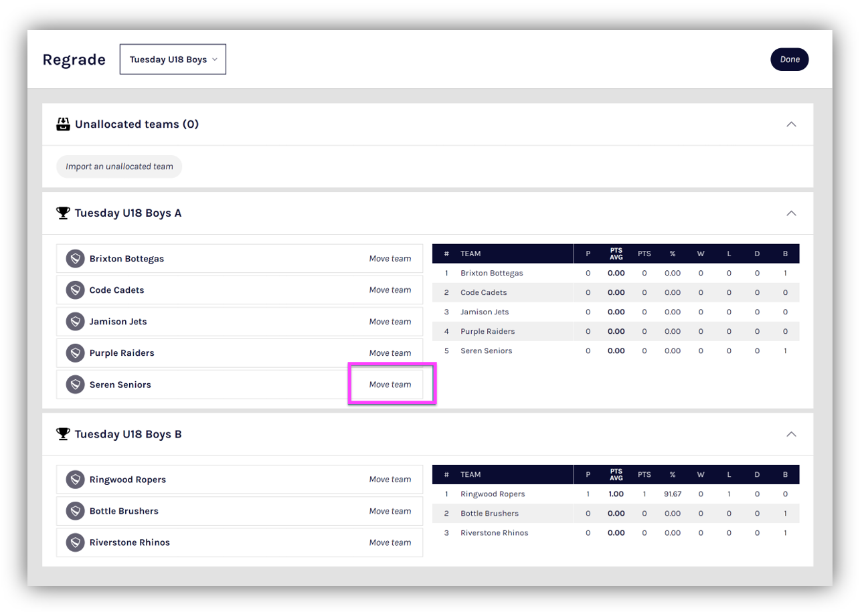Collapse the Unallocated teams section

click(x=791, y=124)
